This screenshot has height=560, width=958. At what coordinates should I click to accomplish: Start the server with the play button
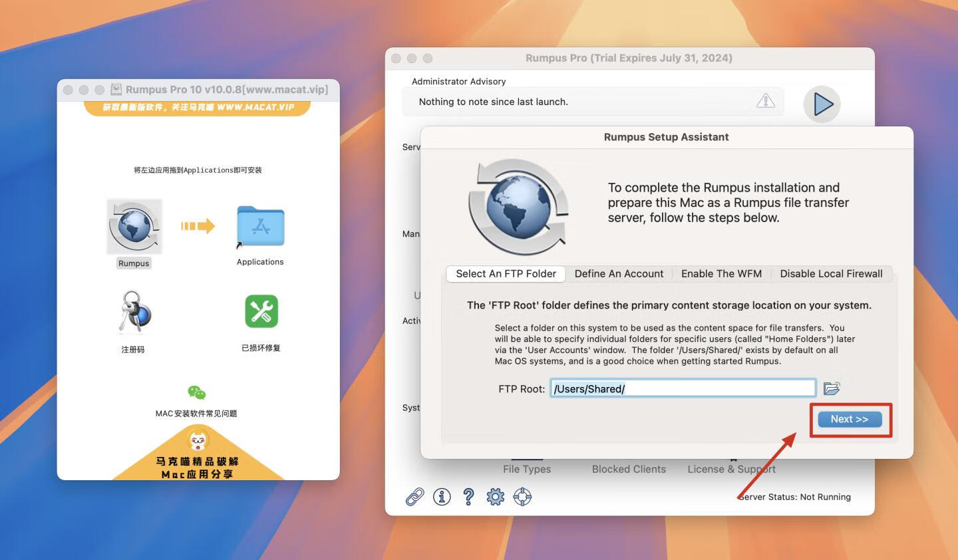pyautogui.click(x=822, y=104)
